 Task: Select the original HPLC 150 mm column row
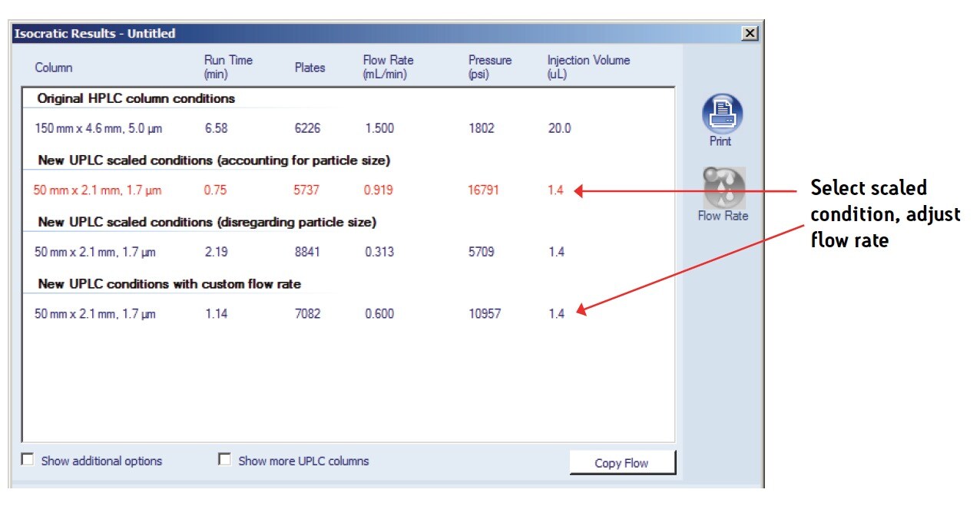(100, 127)
